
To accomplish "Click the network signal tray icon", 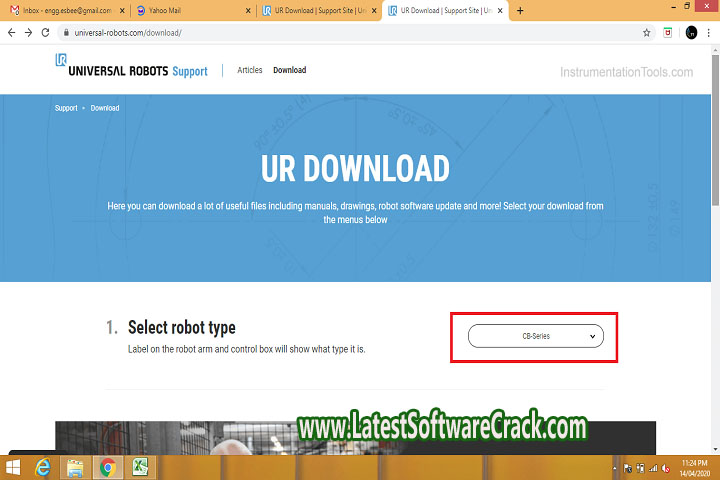I will click(653, 469).
